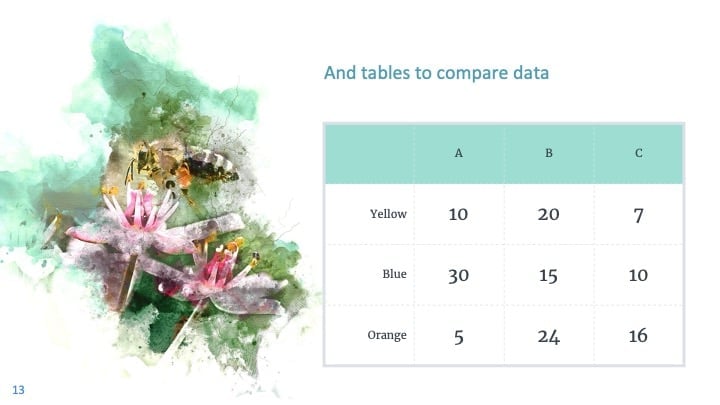The image size is (720, 405).
Task: Select column header A in table
Action: tap(459, 153)
